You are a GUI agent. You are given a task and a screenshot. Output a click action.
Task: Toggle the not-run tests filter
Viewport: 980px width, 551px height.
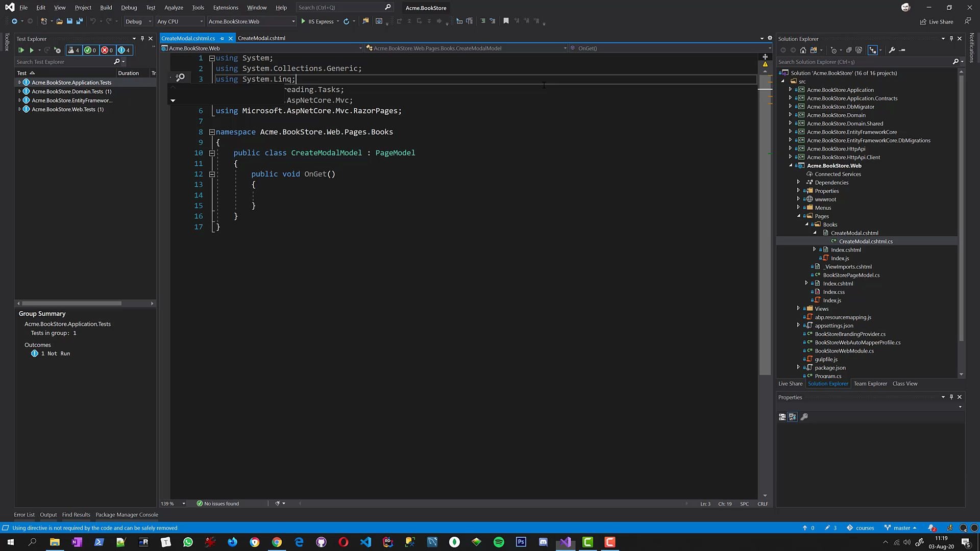point(124,50)
